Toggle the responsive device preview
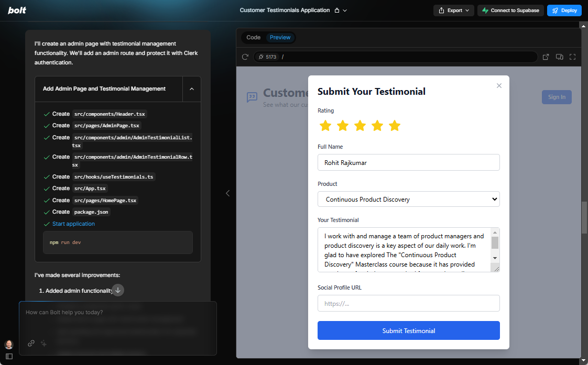 (559, 57)
